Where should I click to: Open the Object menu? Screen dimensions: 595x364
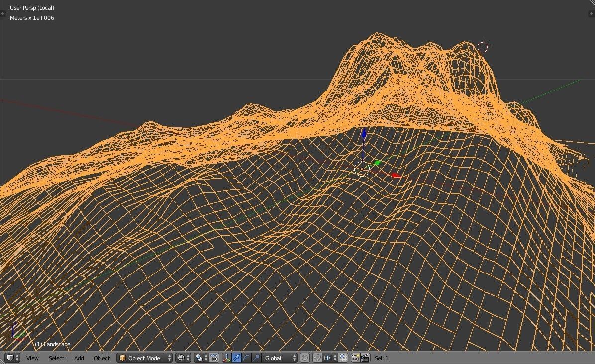[x=101, y=358]
